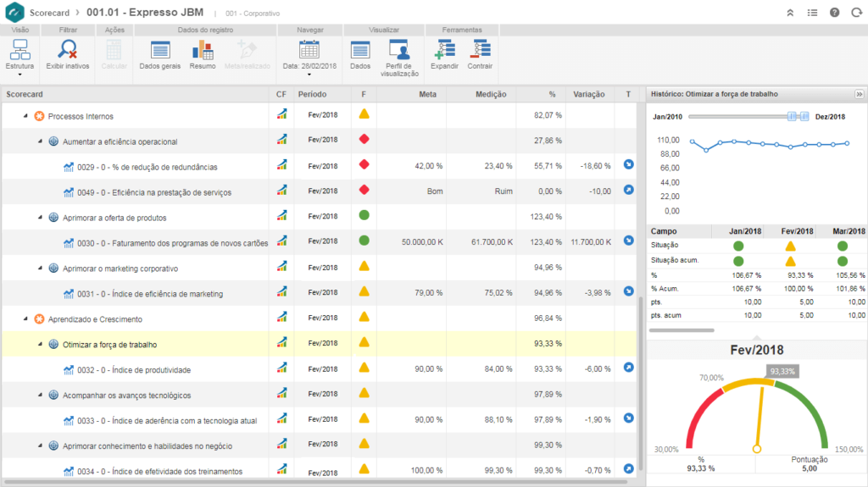Click the Variação column header
This screenshot has height=487, width=868.
pos(588,94)
